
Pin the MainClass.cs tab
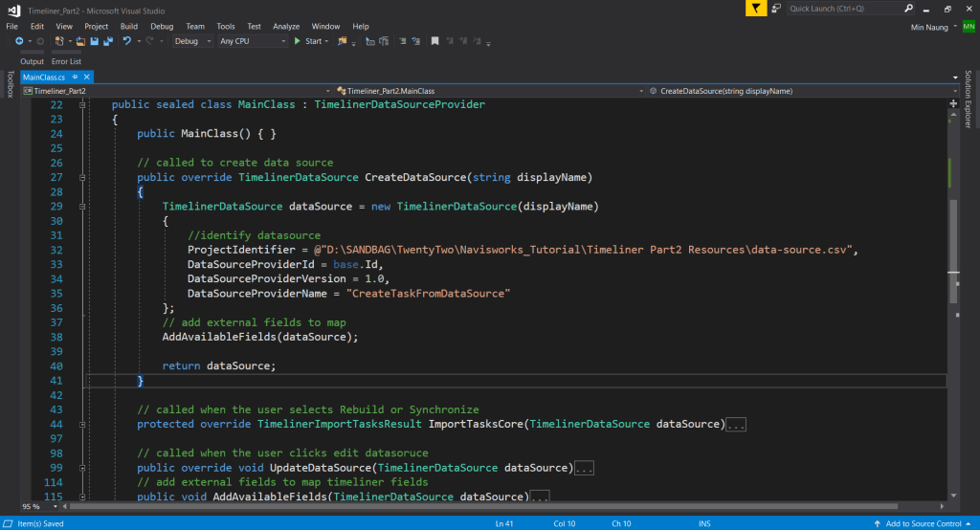tap(75, 77)
